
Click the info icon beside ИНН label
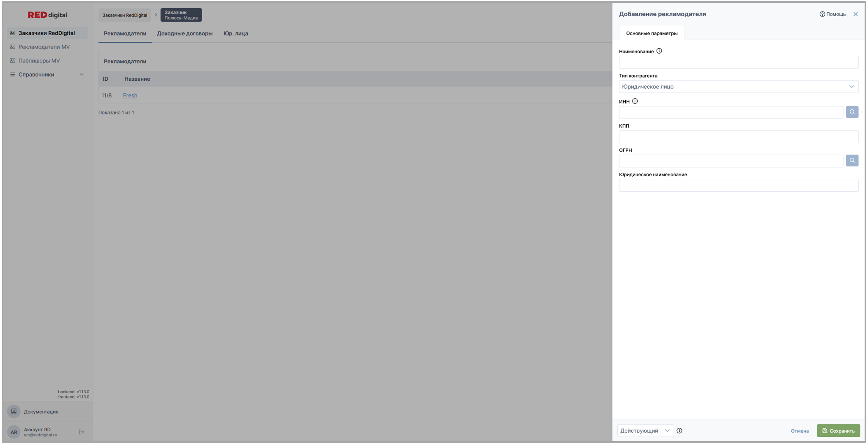[635, 101]
